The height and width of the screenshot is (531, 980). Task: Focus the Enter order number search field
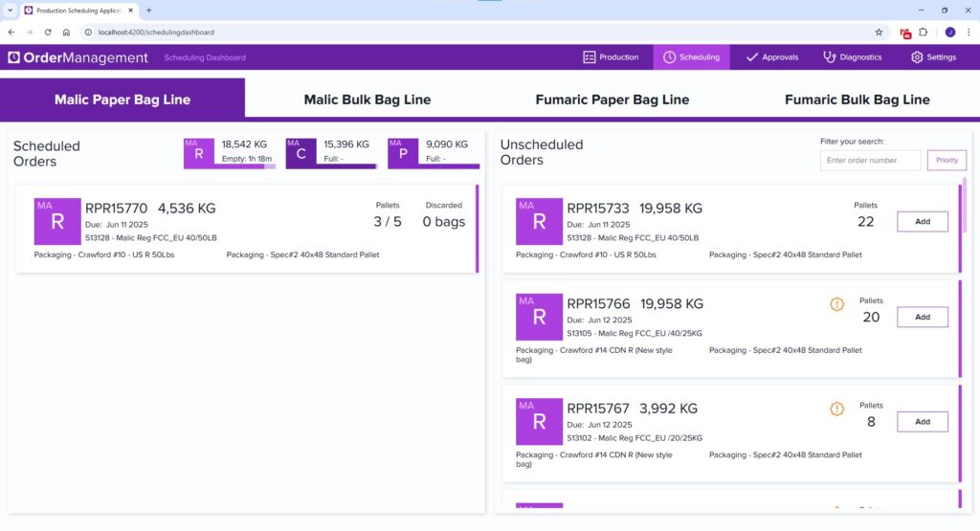(x=870, y=160)
